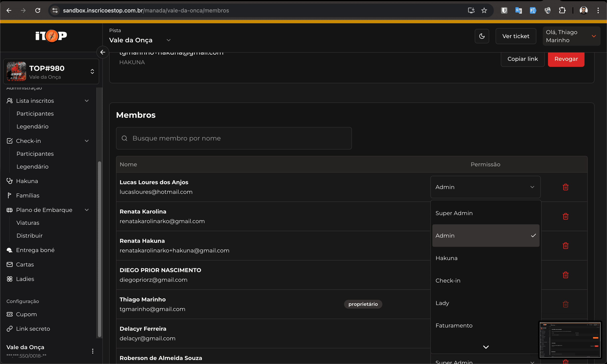Click the Ladies flower icon
The width and height of the screenshot is (607, 364).
click(10, 279)
